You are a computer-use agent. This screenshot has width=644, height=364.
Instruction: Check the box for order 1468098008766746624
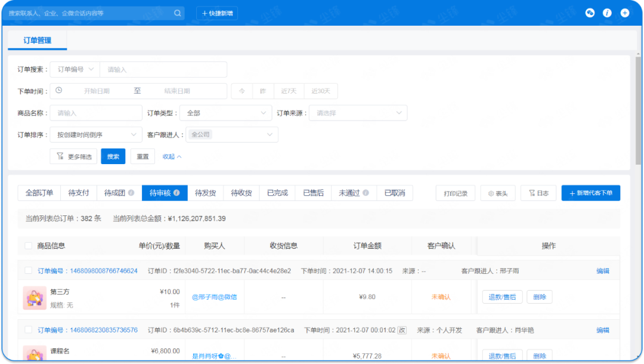click(x=29, y=270)
